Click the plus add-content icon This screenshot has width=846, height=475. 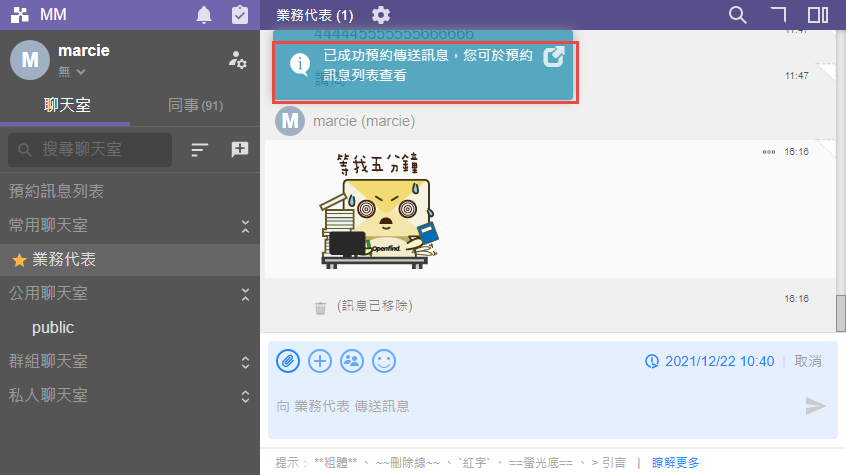[x=320, y=361]
